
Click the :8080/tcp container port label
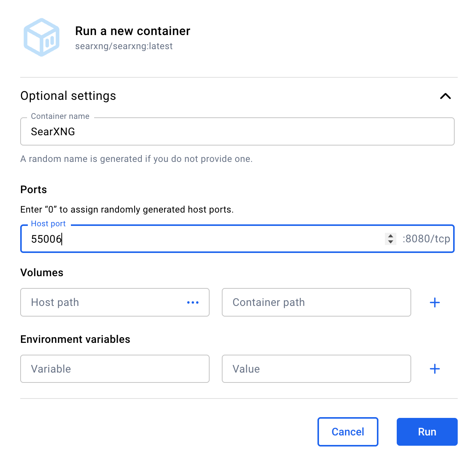[426, 239]
